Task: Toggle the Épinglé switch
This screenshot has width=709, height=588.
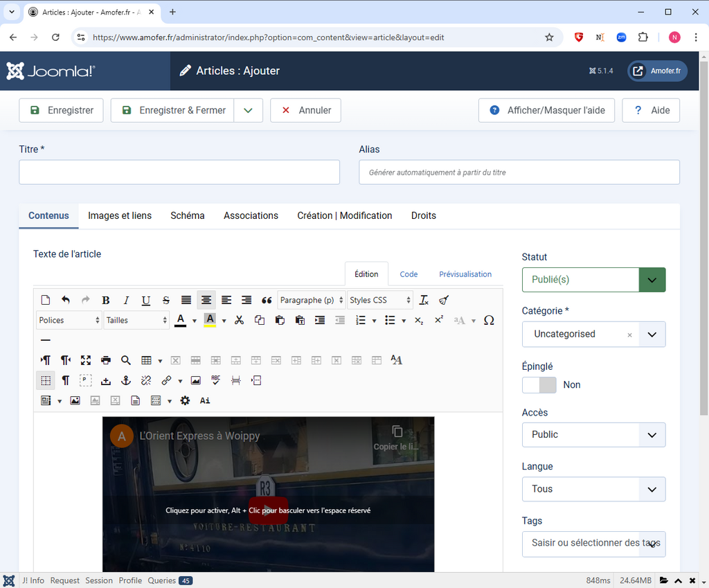Action: pyautogui.click(x=539, y=385)
